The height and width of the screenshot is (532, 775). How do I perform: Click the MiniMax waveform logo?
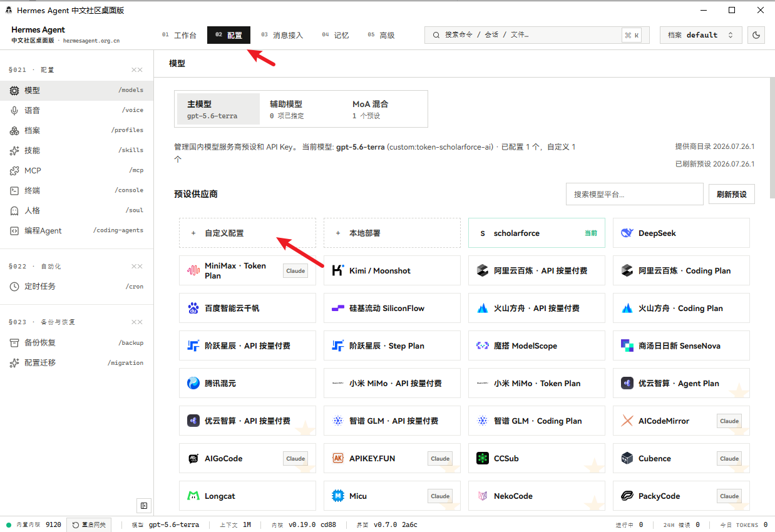[193, 270]
